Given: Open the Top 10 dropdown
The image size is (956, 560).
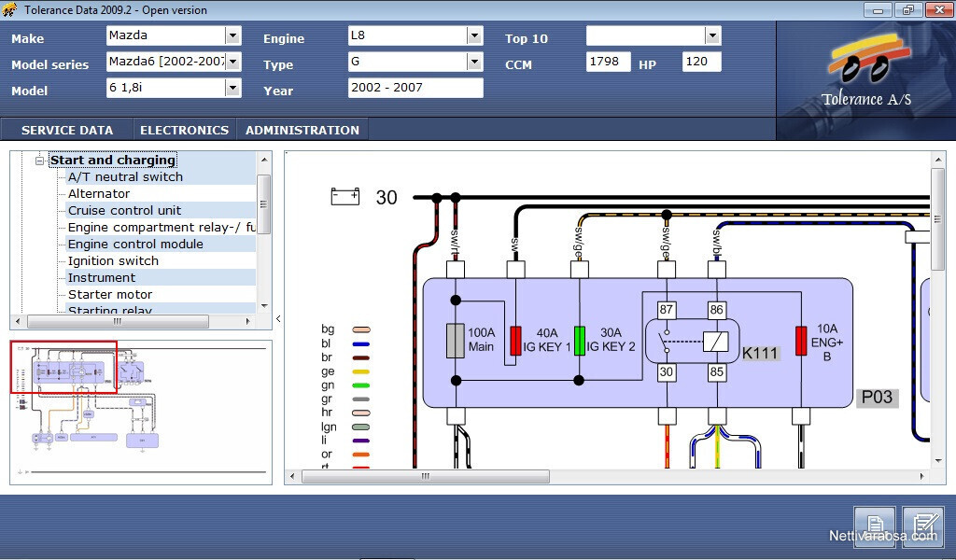Looking at the screenshot, I should 712,36.
